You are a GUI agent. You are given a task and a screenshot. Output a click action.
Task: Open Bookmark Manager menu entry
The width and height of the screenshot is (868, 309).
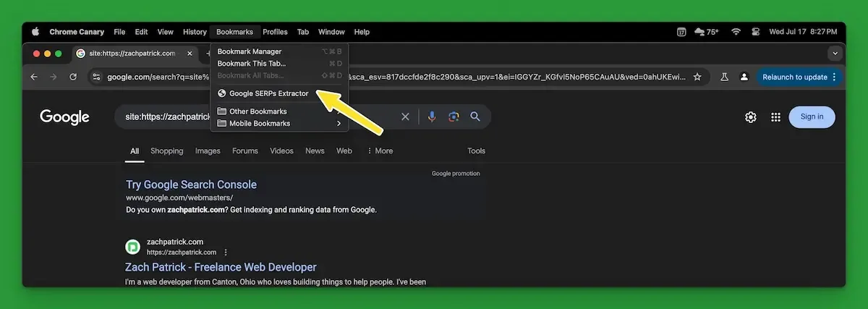pos(250,51)
